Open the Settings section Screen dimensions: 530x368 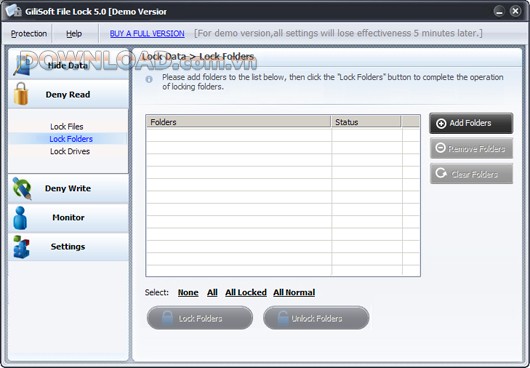(68, 246)
